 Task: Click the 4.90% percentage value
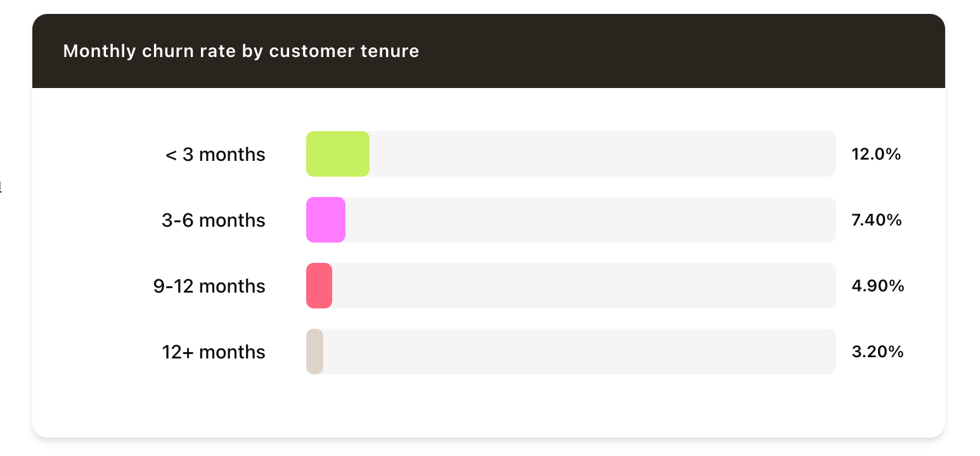click(x=877, y=286)
